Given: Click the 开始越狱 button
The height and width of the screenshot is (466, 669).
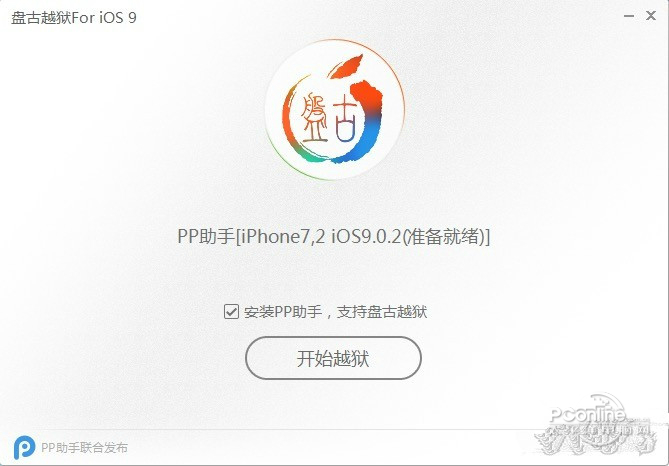Looking at the screenshot, I should [333, 358].
